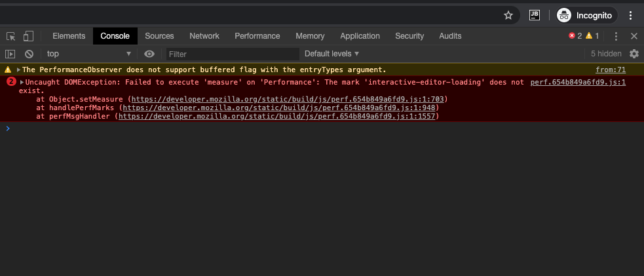Click the yellow warning count badge
This screenshot has height=276, width=644.
(x=592, y=36)
